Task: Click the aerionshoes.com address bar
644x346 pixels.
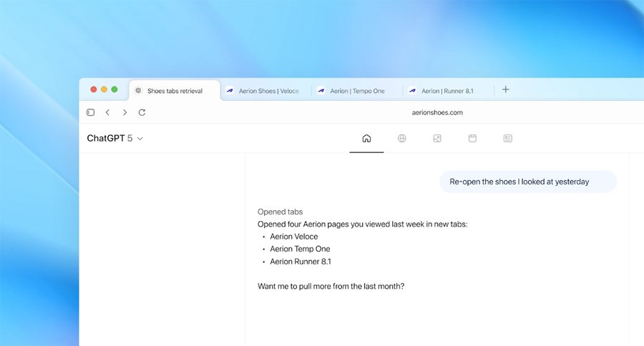Action: pyautogui.click(x=437, y=112)
